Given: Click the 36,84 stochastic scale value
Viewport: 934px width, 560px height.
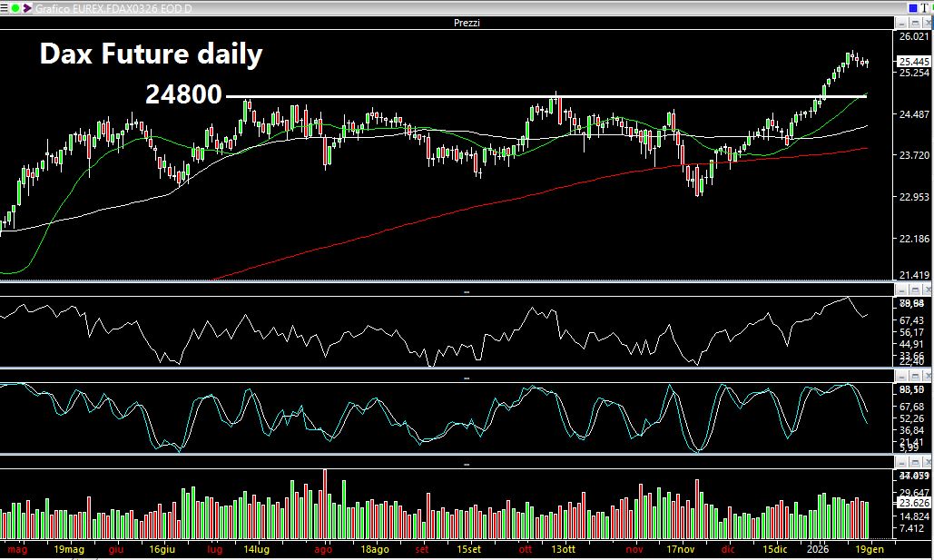Looking at the screenshot, I should coord(911,430).
